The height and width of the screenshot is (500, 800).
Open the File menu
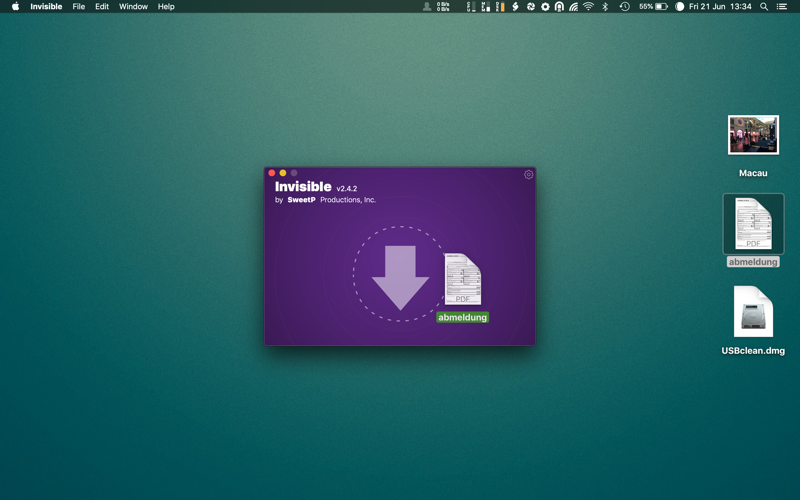click(x=79, y=7)
